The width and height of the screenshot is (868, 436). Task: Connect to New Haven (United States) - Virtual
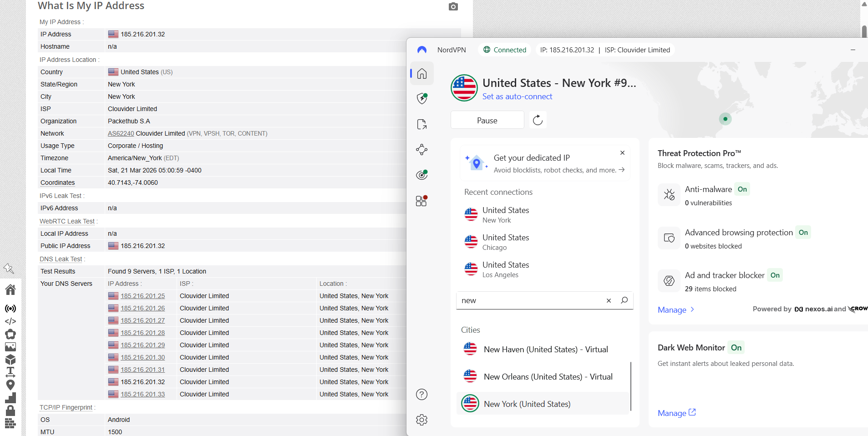pyautogui.click(x=543, y=350)
